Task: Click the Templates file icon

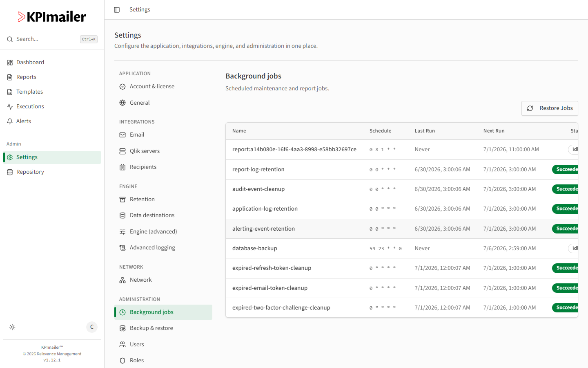Action: click(10, 92)
